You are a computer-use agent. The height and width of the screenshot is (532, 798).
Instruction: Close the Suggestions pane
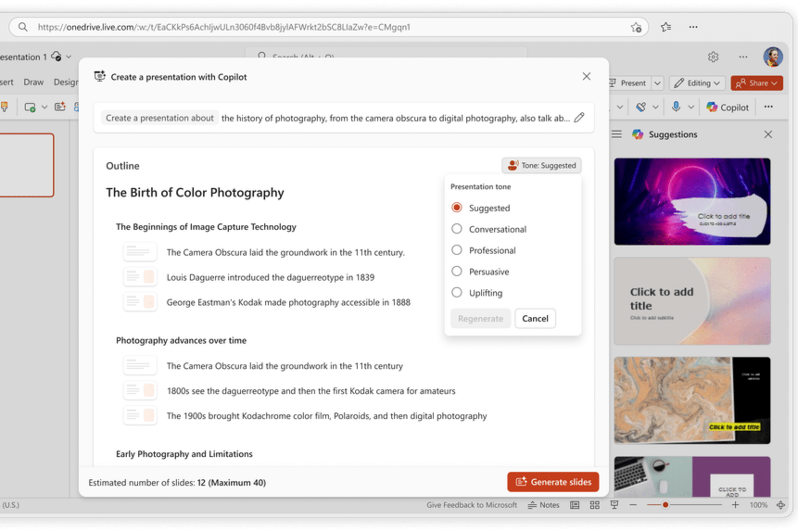click(x=768, y=134)
